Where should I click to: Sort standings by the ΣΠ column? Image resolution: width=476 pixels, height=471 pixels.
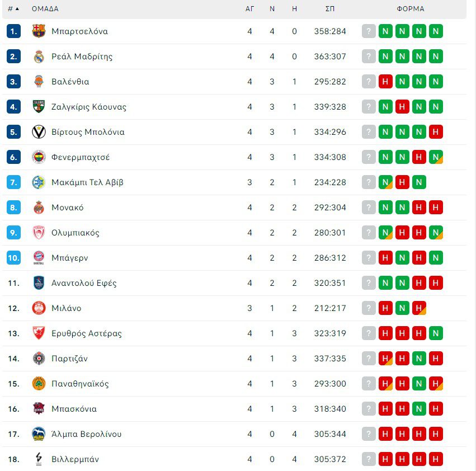(330, 9)
